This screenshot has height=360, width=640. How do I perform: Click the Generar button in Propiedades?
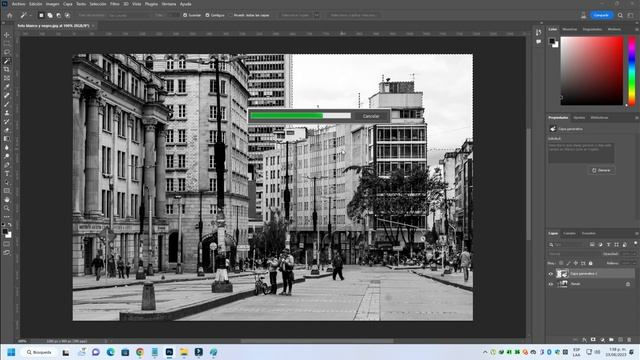(601, 170)
